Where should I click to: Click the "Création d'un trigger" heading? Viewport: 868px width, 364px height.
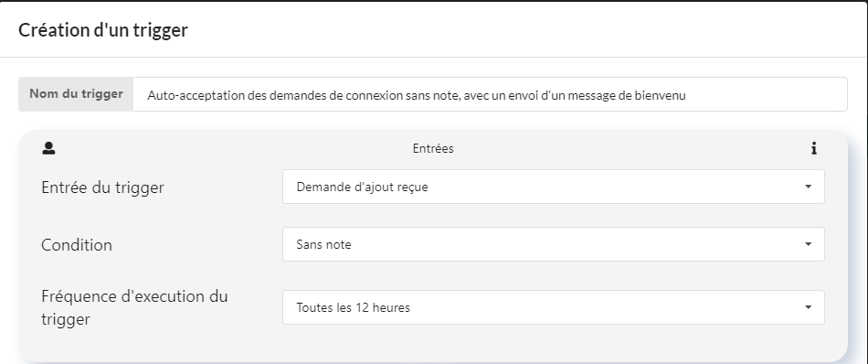point(103,30)
